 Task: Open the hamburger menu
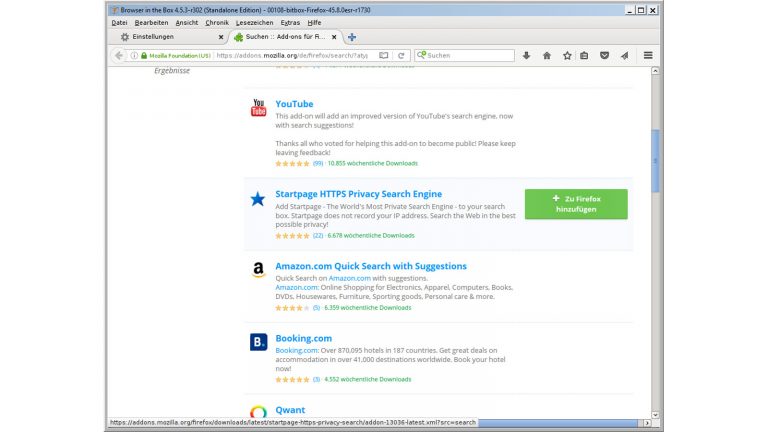tap(648, 56)
